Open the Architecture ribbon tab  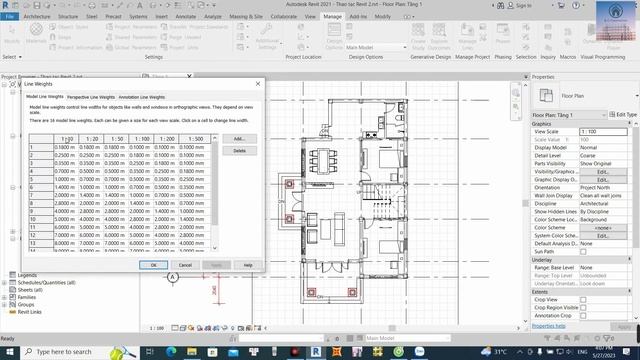[37, 16]
